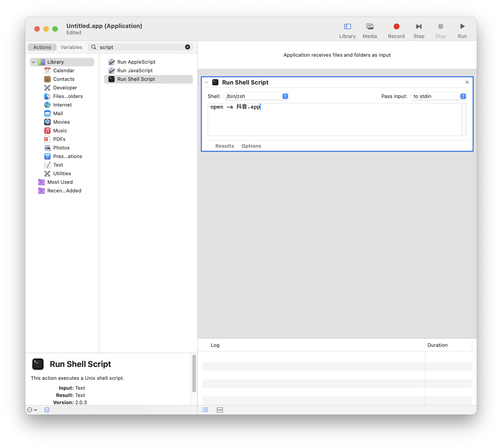Open the Options section of action
The width and height of the screenshot is (502, 448).
tap(251, 146)
